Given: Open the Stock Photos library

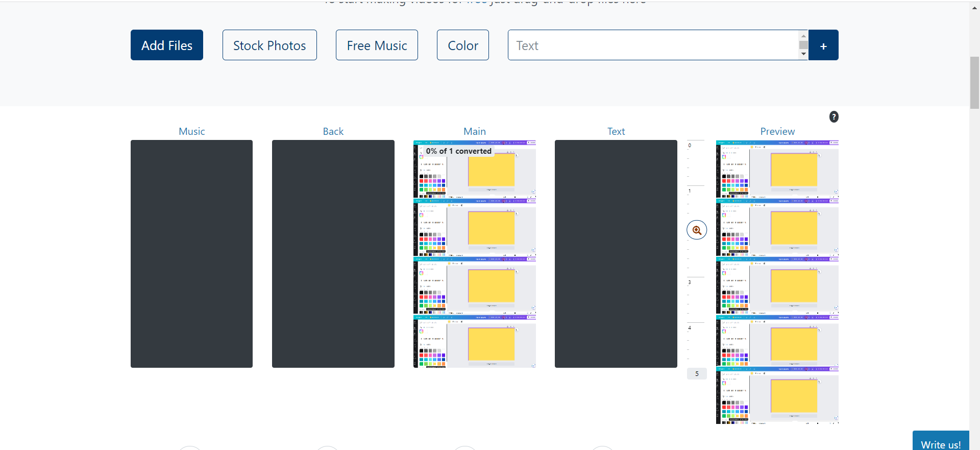Looking at the screenshot, I should [x=269, y=45].
